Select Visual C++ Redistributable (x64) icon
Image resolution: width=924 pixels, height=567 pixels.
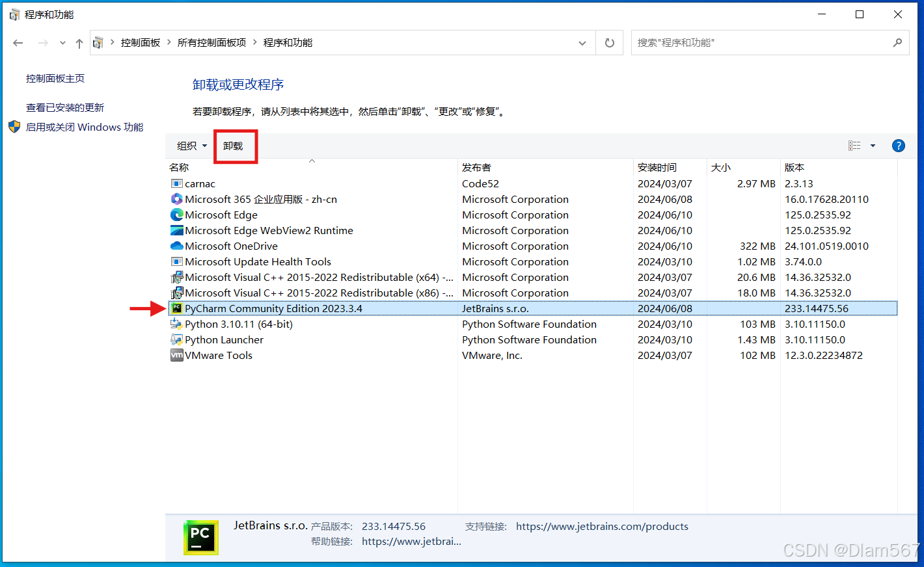[x=176, y=278]
